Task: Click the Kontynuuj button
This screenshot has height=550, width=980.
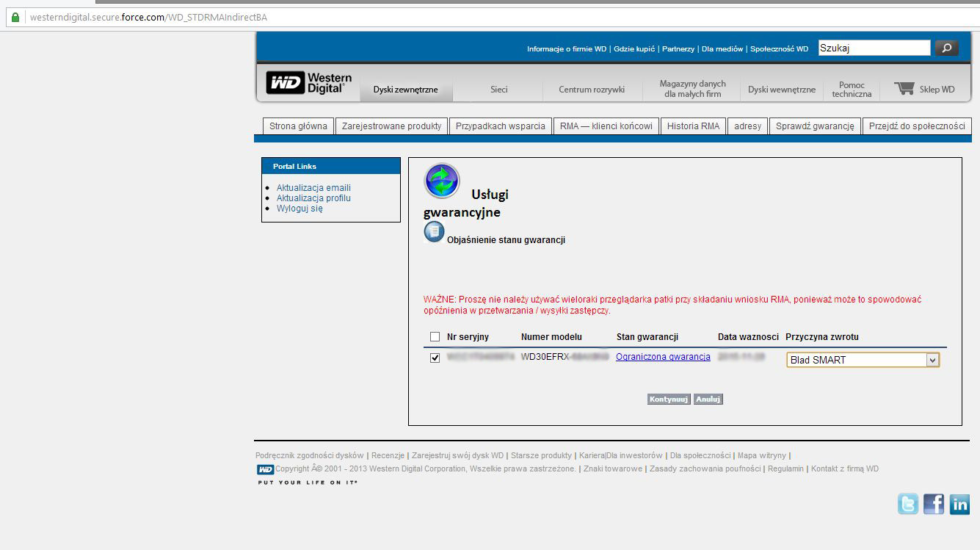Action: coord(669,399)
